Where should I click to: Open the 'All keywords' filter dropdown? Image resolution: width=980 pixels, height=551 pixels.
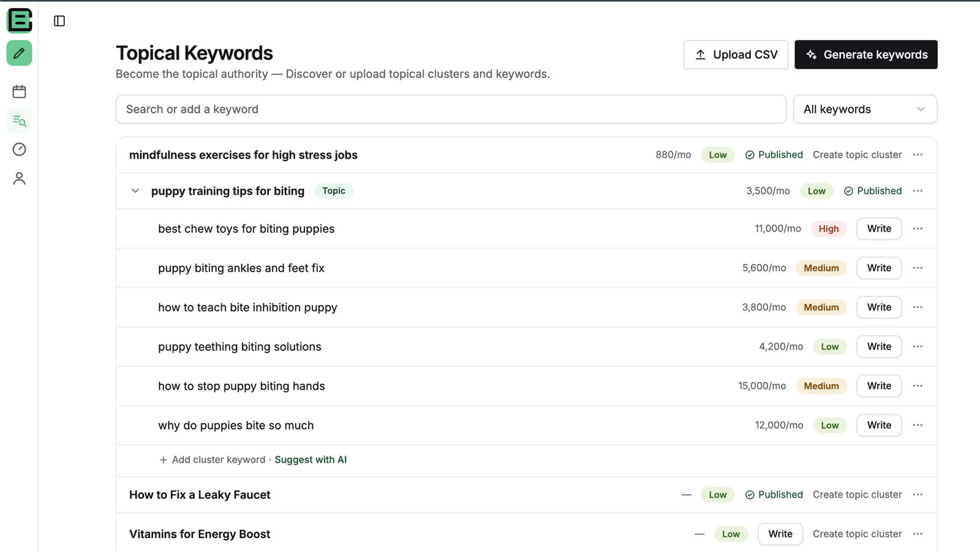point(865,109)
